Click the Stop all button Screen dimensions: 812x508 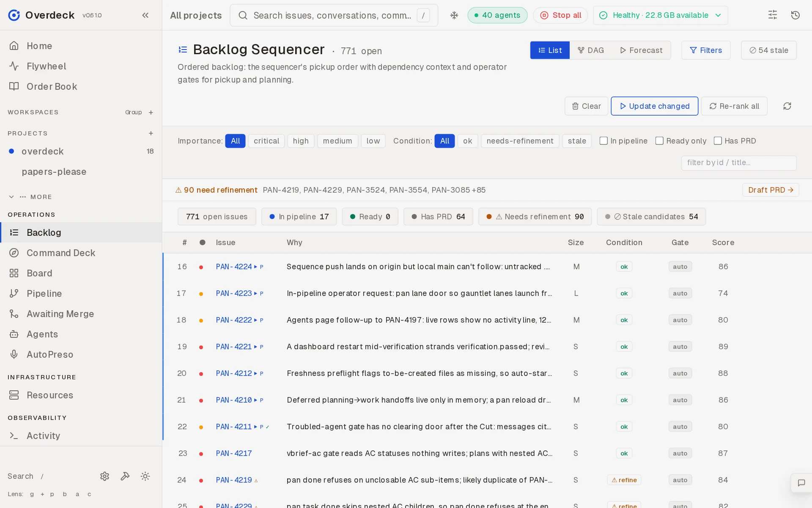[560, 15]
